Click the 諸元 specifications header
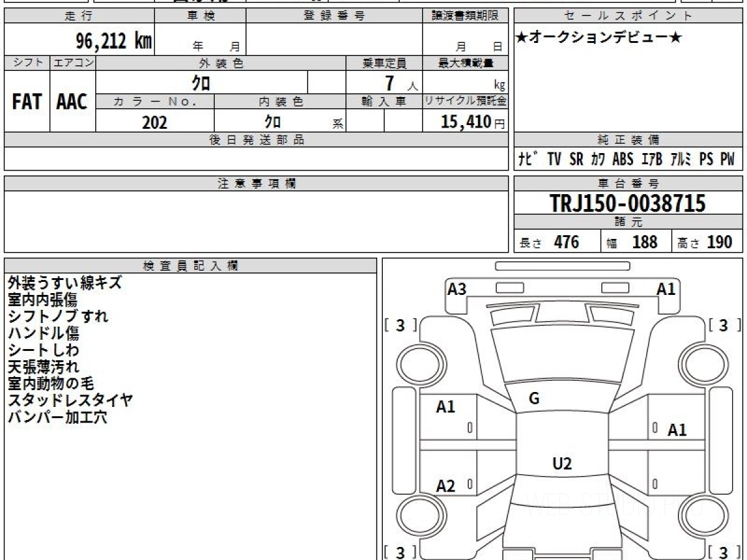This screenshot has height=560, width=747. click(628, 222)
